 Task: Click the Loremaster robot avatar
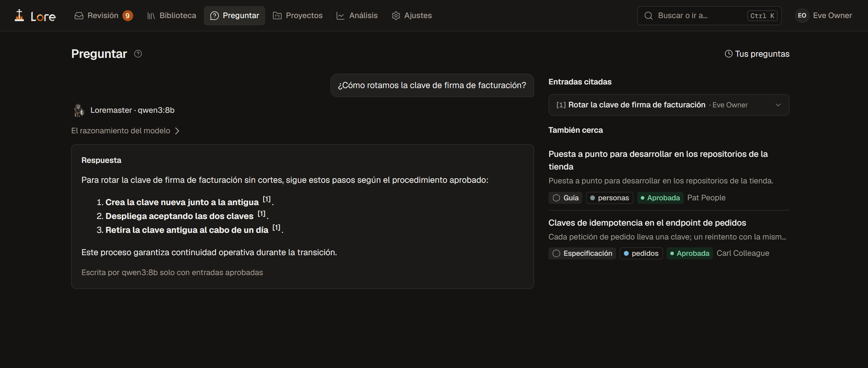pos(79,110)
